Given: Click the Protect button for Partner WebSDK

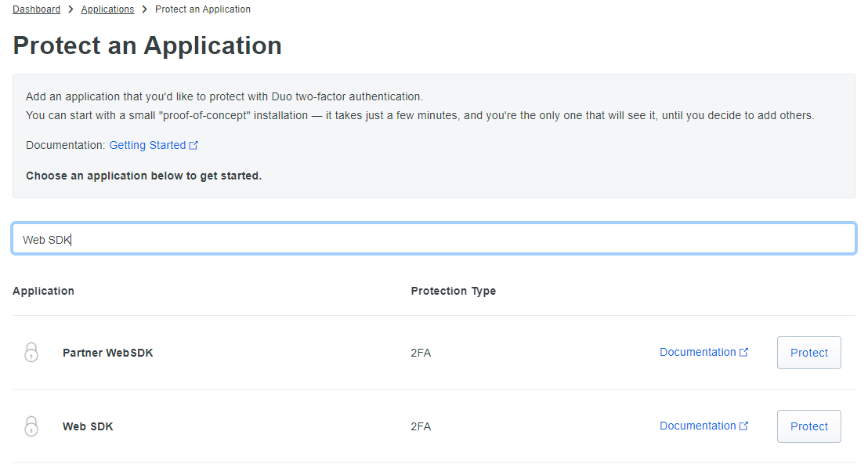Looking at the screenshot, I should click(808, 352).
